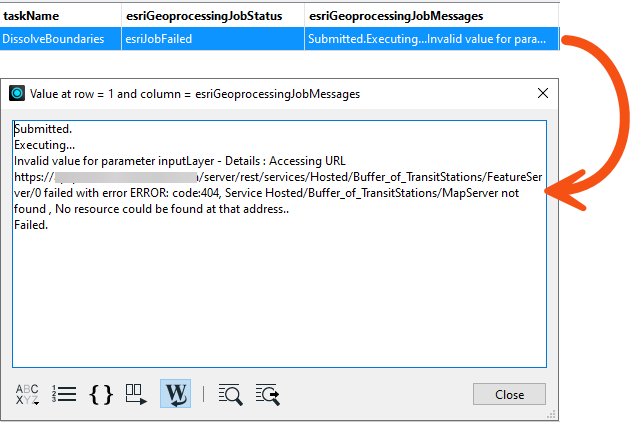Toggle line numbers icon

64,394
